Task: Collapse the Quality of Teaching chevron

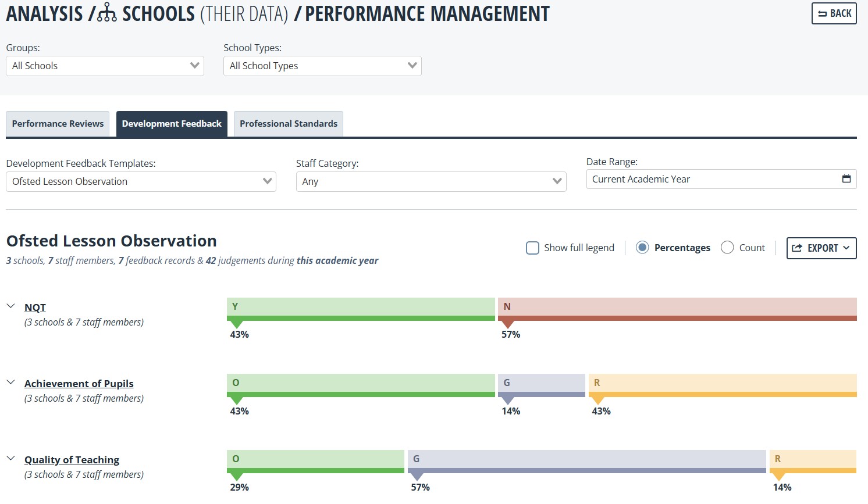Action: coord(10,458)
